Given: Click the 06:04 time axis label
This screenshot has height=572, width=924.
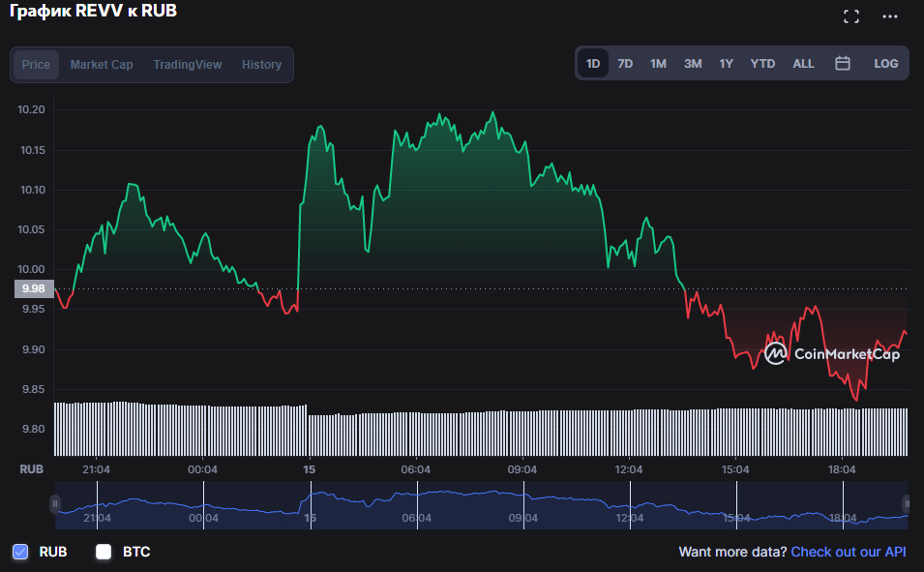Looking at the screenshot, I should coord(415,469).
